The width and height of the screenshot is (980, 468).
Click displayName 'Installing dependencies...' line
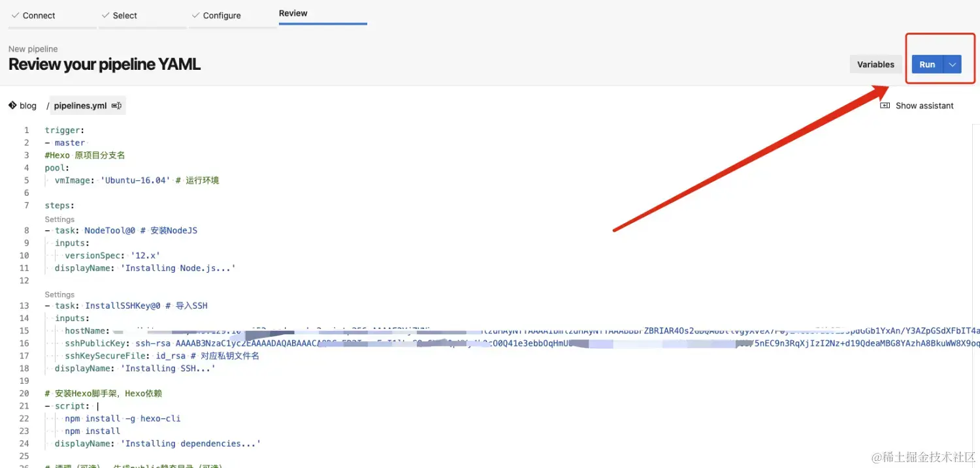[x=157, y=443]
